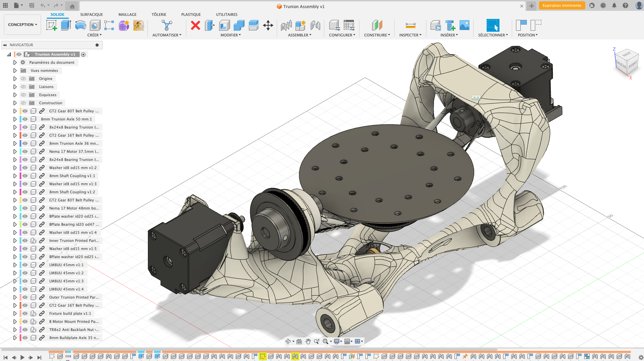Click the Expiration imminente button
Screen dimensions: 644x361
(562, 6)
